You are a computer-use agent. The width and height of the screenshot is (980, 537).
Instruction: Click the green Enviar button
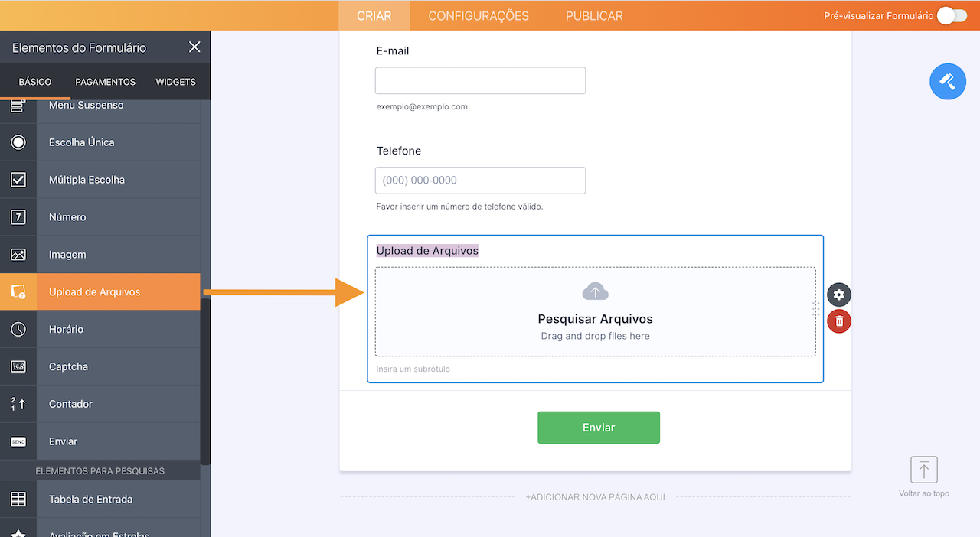(x=599, y=428)
